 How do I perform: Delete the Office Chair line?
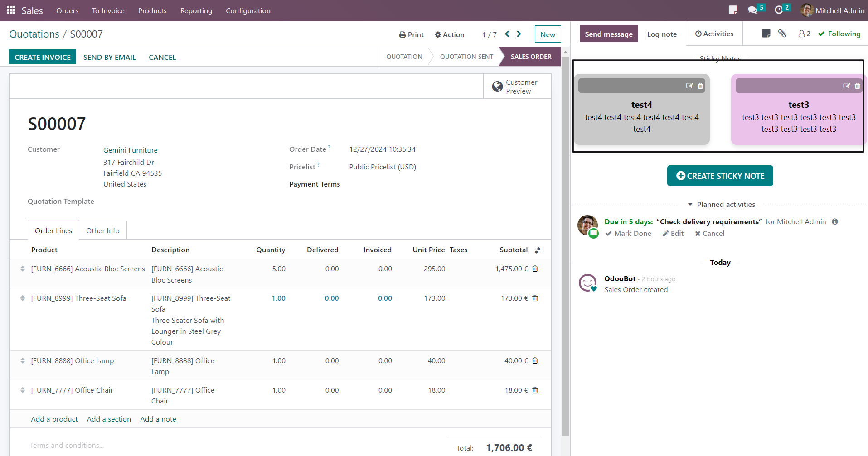pos(535,390)
